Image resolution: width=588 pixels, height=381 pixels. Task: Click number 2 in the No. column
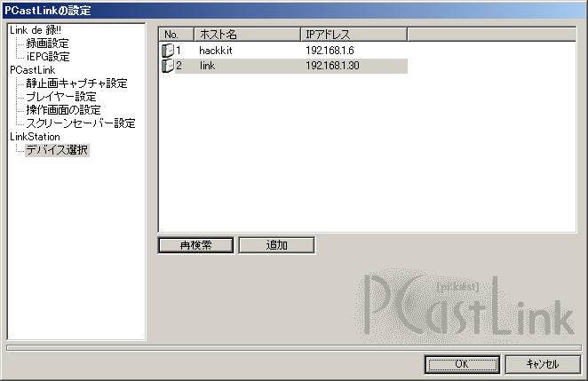coord(179,66)
